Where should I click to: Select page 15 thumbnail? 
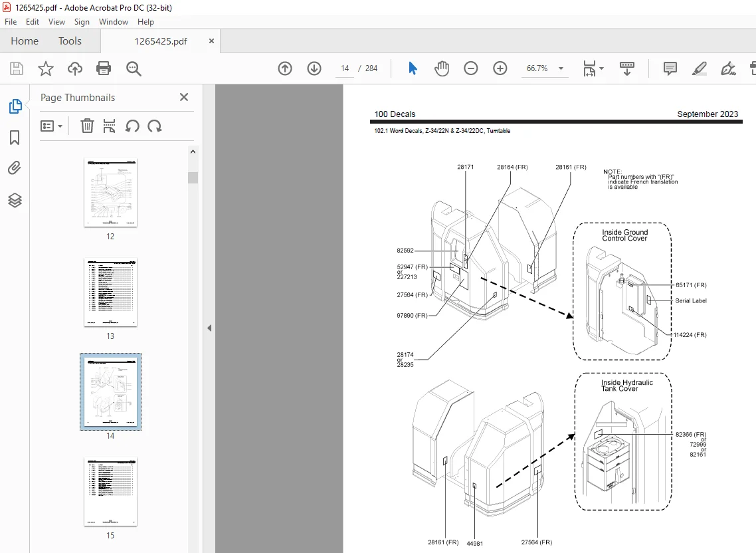point(110,492)
